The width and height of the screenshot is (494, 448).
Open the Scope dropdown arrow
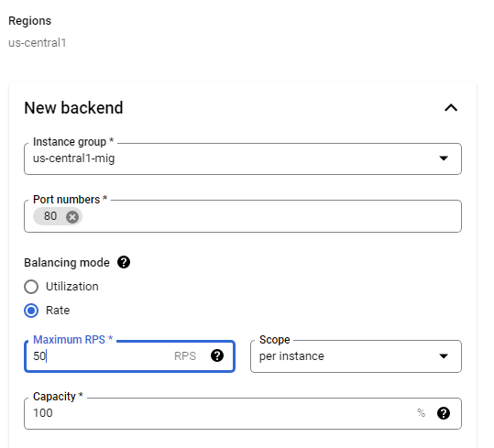(x=444, y=356)
